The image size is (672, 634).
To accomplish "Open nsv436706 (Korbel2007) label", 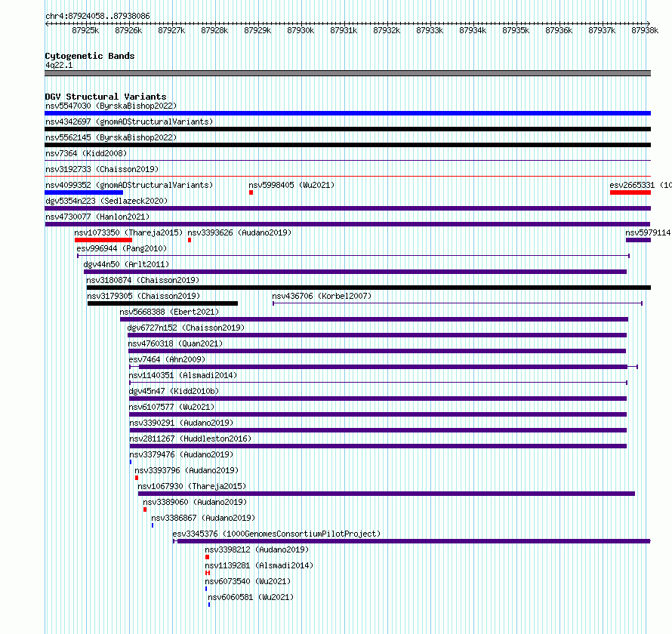I will [322, 296].
